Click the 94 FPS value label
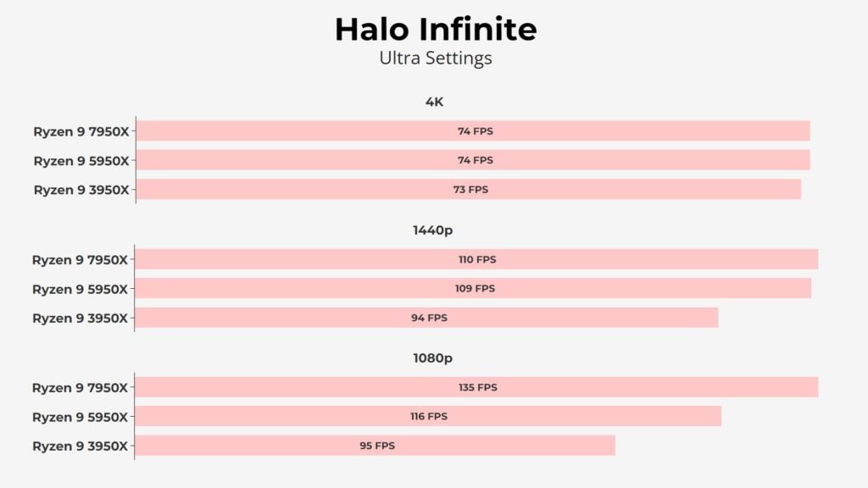 (429, 318)
